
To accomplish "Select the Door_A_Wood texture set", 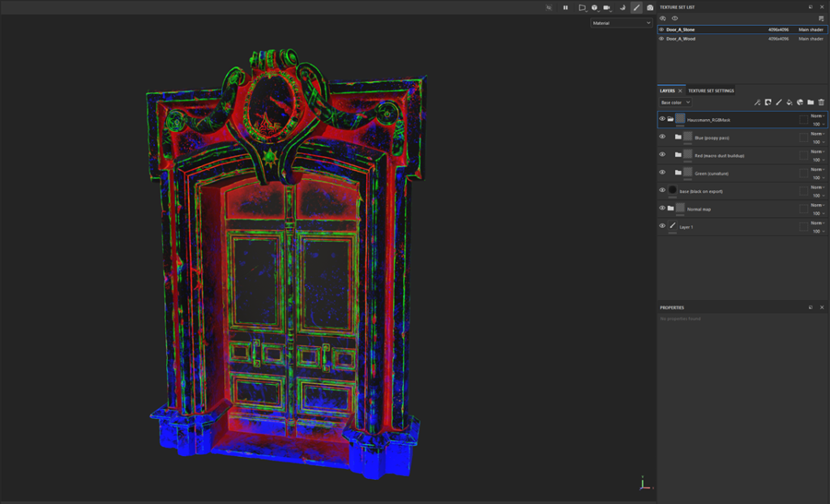I will [x=682, y=38].
